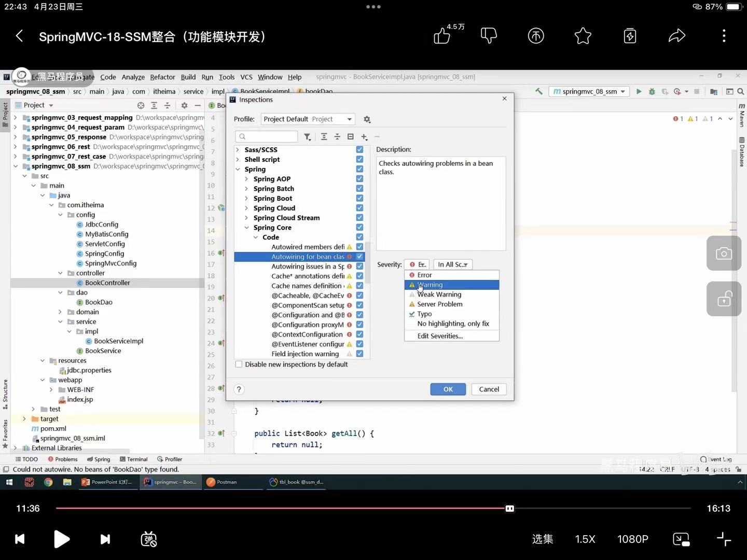Viewport: 747px width, 560px height.
Task: Seek using the video progress bar handle
Action: pos(510,509)
